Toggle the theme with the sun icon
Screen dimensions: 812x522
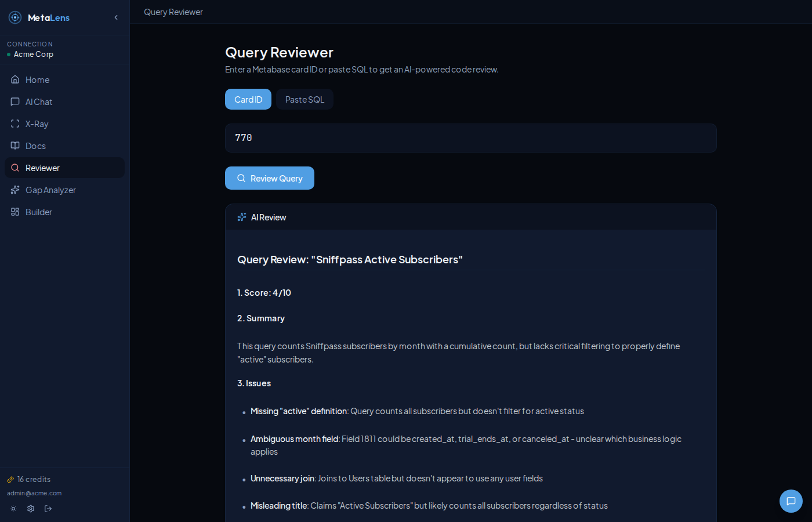13,509
